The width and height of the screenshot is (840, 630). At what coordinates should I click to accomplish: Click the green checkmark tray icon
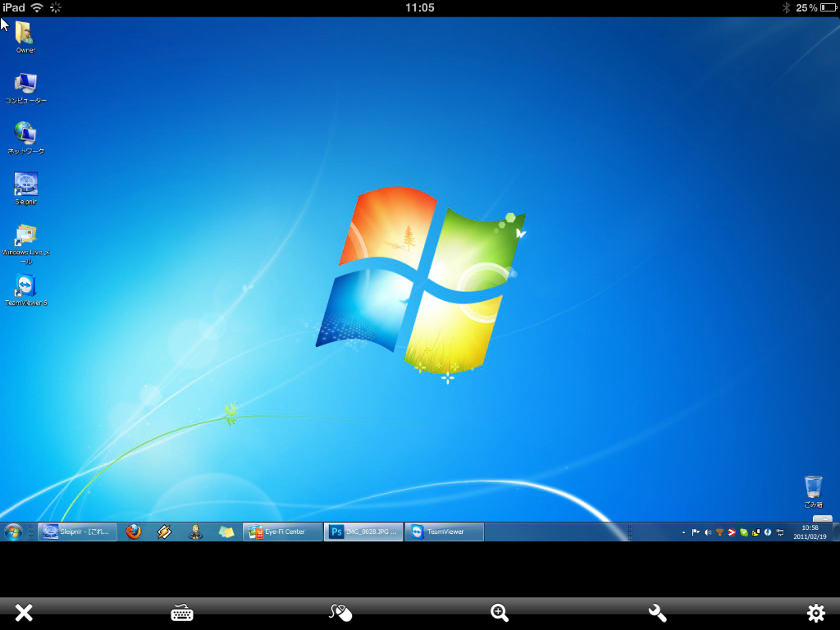point(743,532)
